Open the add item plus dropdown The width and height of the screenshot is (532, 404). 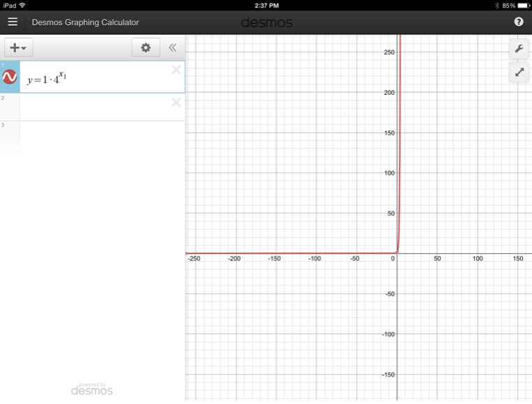tap(18, 47)
